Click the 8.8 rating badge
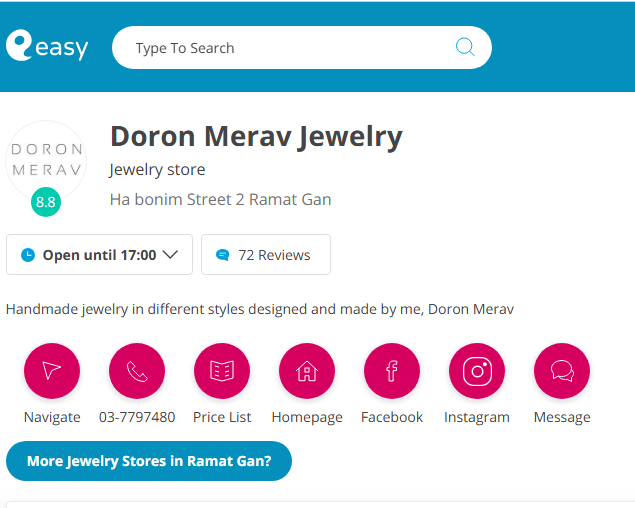Image resolution: width=635 pixels, height=508 pixels. click(46, 202)
